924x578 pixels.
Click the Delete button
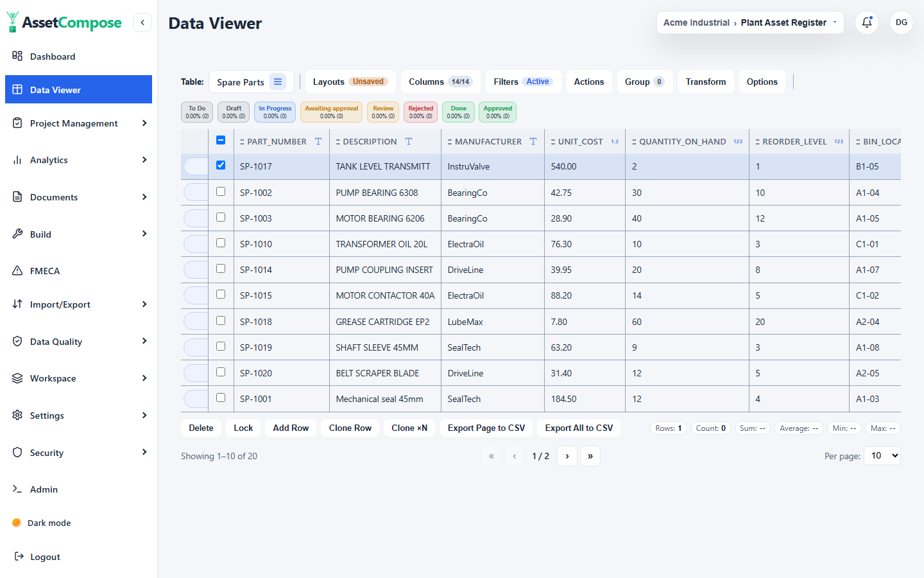click(x=201, y=428)
